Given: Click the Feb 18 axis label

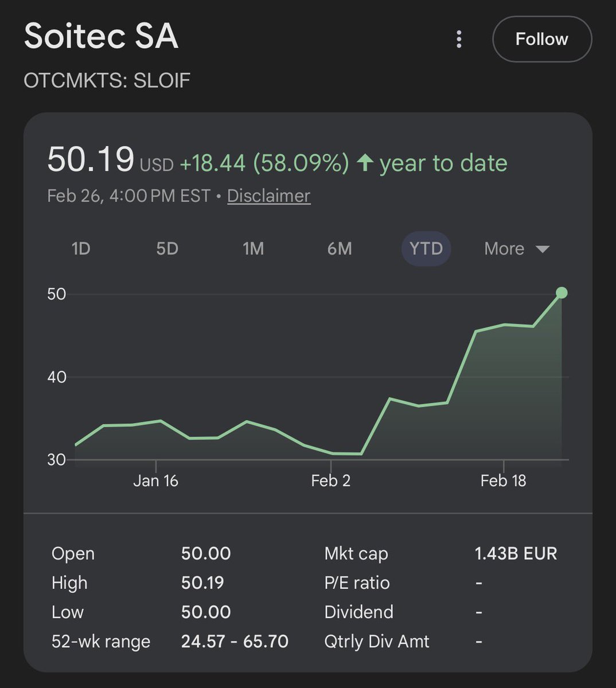Looking at the screenshot, I should (503, 480).
